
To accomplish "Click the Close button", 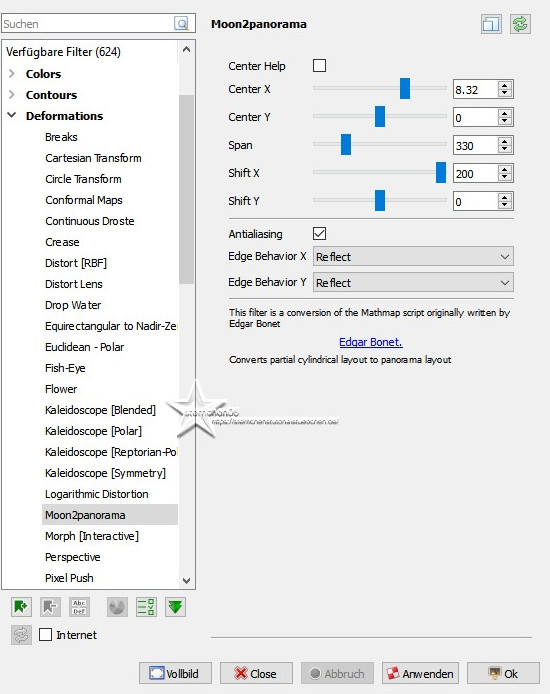I will [256, 673].
